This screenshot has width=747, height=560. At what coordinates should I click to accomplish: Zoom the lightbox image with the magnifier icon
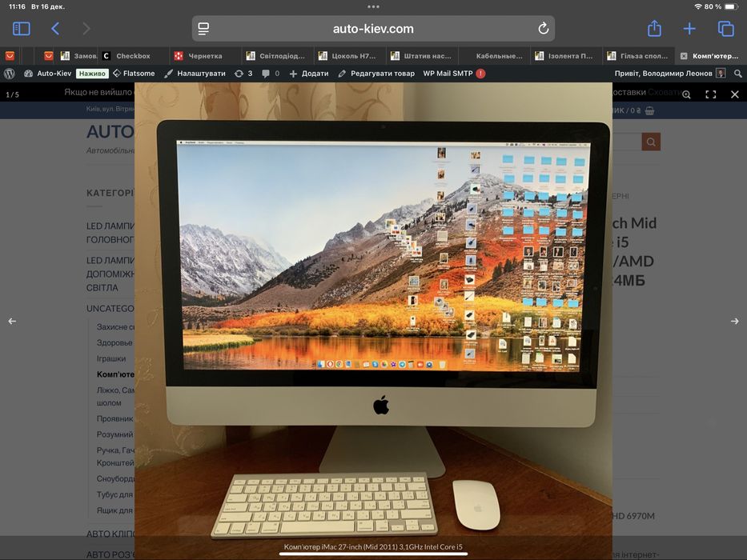[x=686, y=94]
